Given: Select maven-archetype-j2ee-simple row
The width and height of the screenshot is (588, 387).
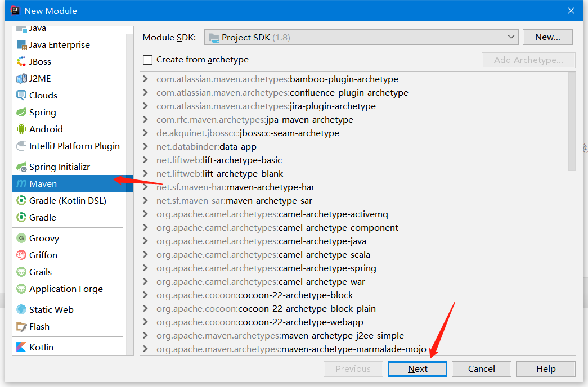Looking at the screenshot, I should click(x=354, y=336).
